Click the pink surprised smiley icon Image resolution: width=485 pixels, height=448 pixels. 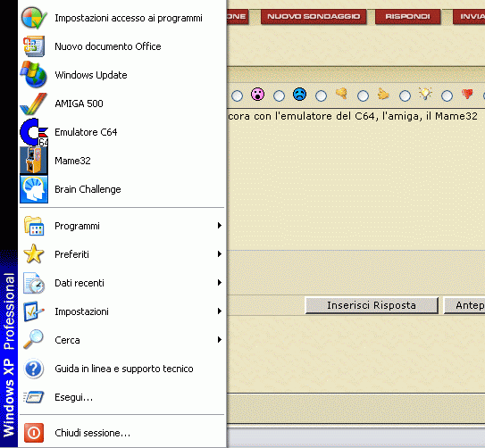tap(257, 95)
